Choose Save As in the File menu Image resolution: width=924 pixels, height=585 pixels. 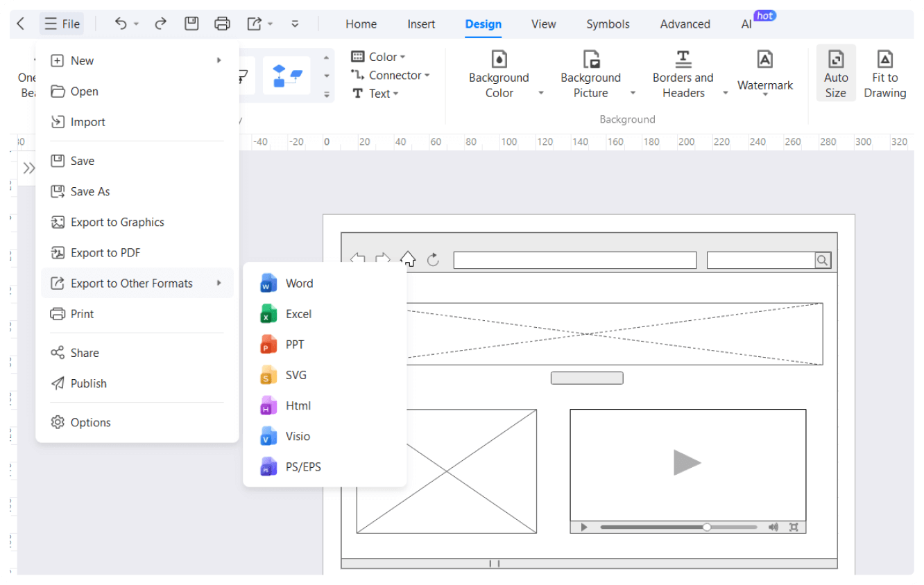click(137, 191)
